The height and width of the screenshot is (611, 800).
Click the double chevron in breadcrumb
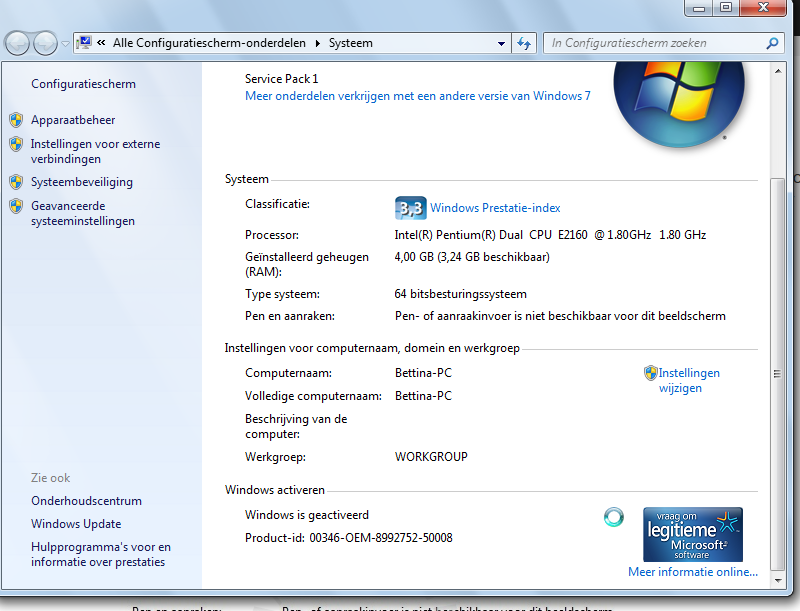pyautogui.click(x=101, y=42)
